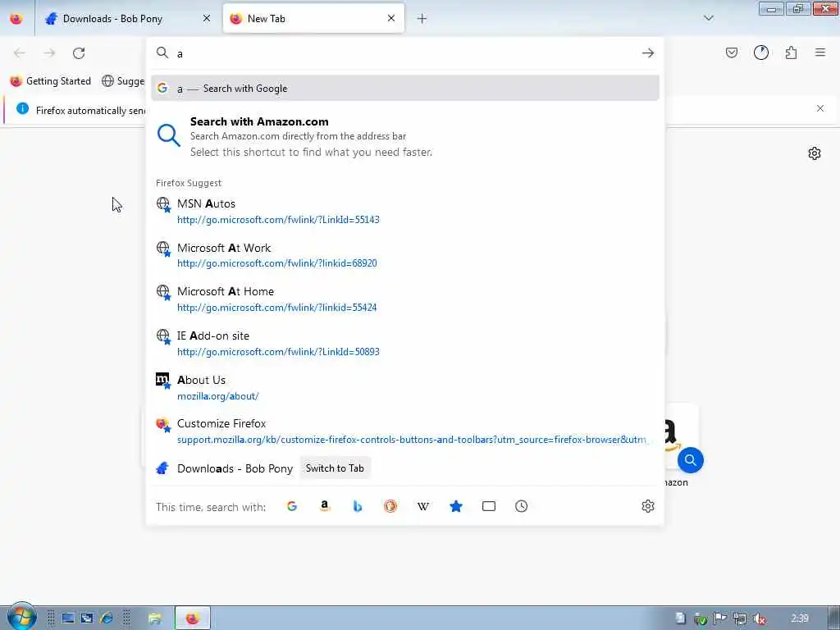This screenshot has width=840, height=630.
Task: Launch Internet Explorer quick launch icon
Action: pos(107,619)
